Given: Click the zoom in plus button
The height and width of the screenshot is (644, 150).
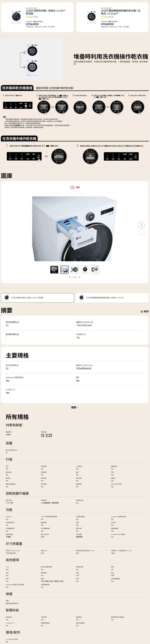Looking at the screenshot, I should [x=141, y=225].
